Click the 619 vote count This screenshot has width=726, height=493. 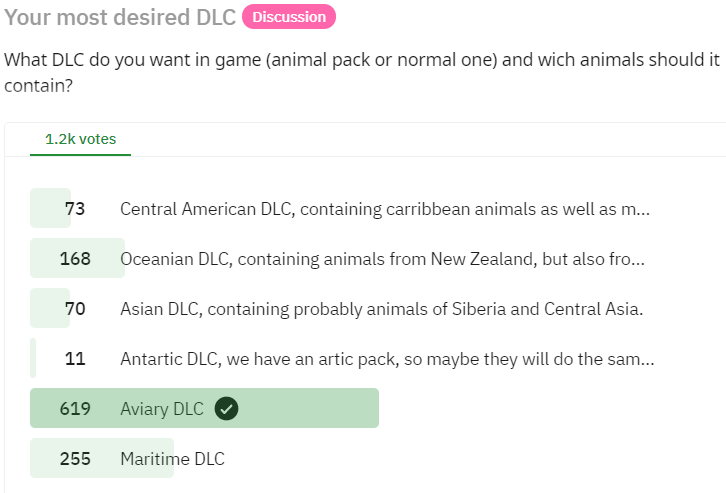75,409
